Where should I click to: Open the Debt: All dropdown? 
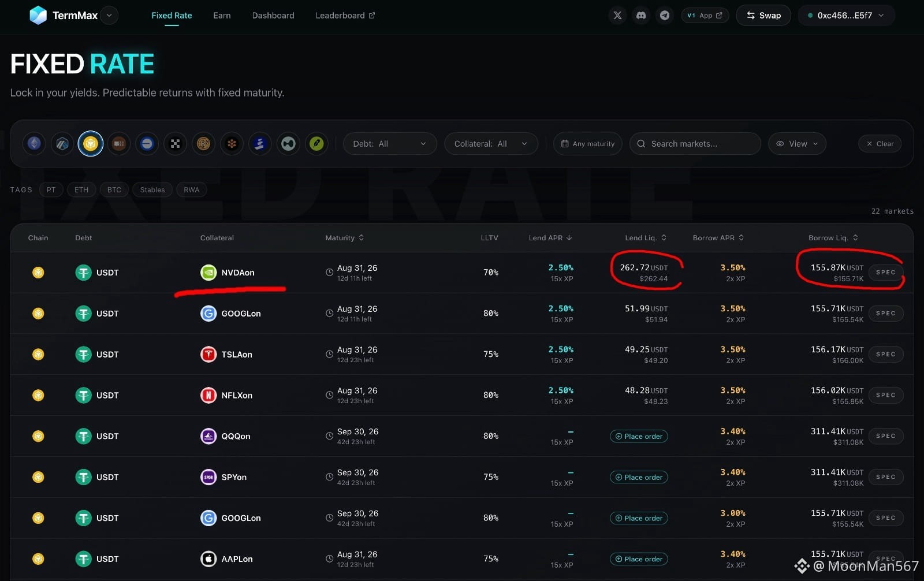(x=390, y=144)
